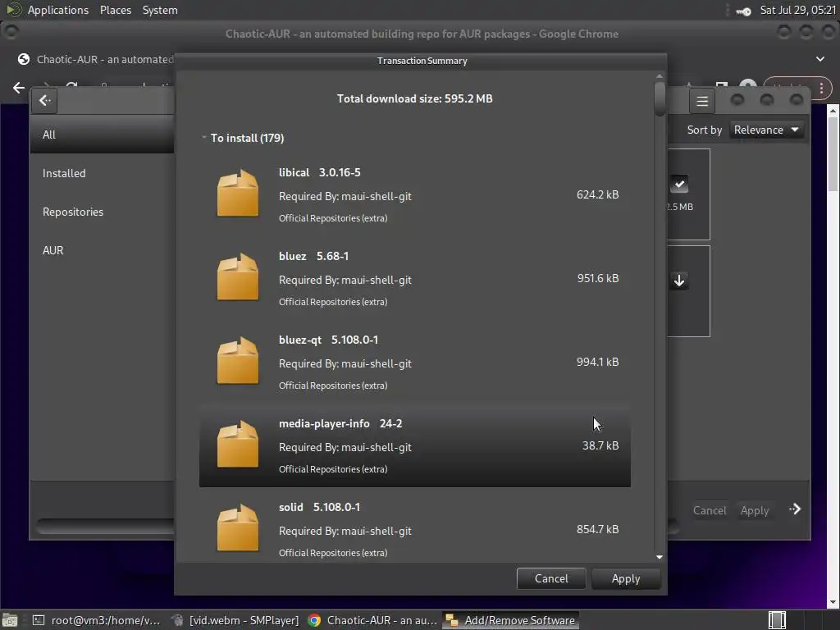
Task: Select the media-player-info 24-2 row
Action: click(x=414, y=445)
